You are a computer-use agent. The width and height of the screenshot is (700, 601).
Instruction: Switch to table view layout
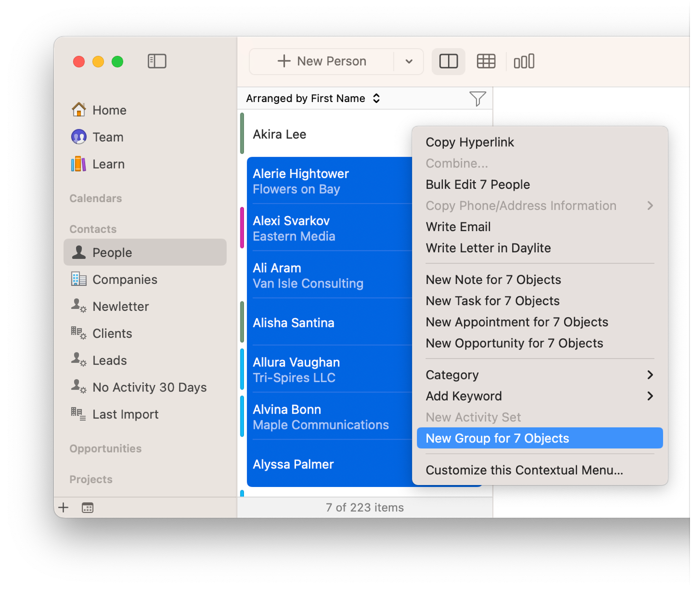coord(485,61)
